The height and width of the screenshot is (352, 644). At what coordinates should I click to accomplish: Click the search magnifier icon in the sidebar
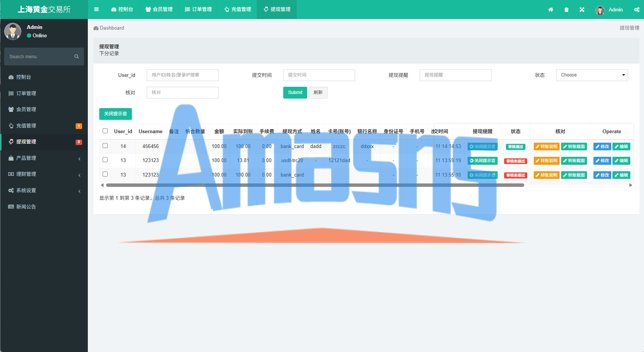[76, 56]
